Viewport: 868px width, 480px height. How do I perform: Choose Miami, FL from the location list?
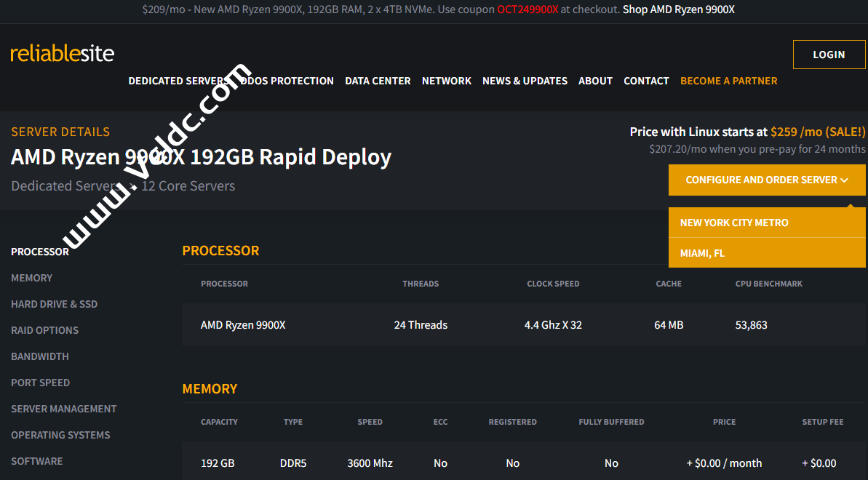click(702, 253)
